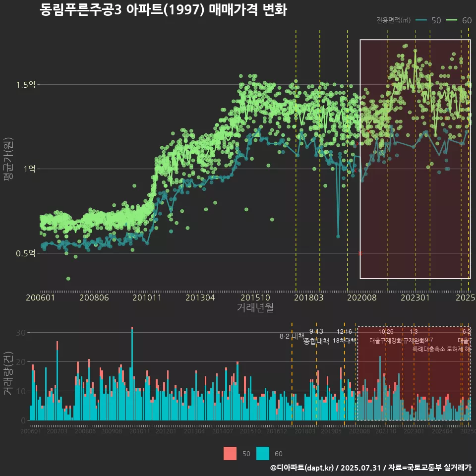Click the green 60 line legend entry at top
The height and width of the screenshot is (476, 476).
tap(459, 20)
